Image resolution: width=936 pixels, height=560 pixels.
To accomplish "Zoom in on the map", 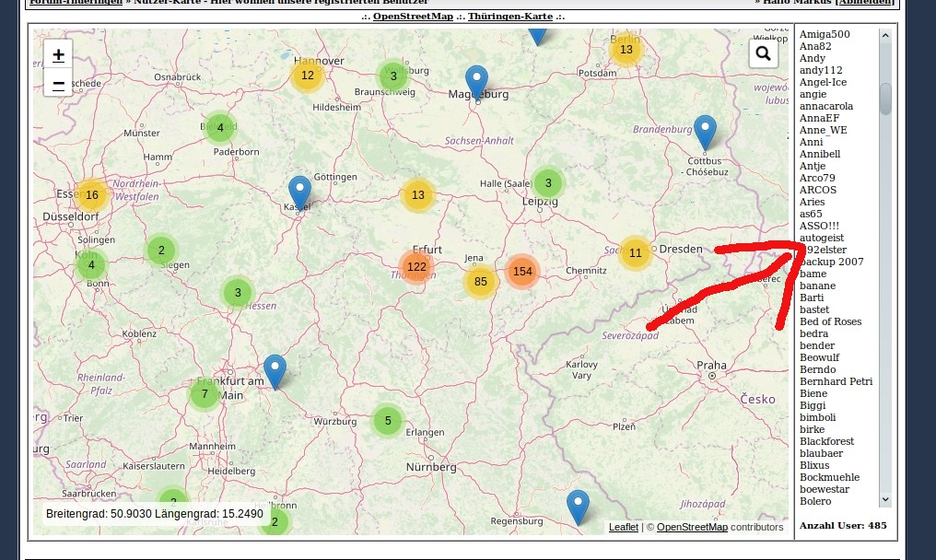I will coord(58,55).
